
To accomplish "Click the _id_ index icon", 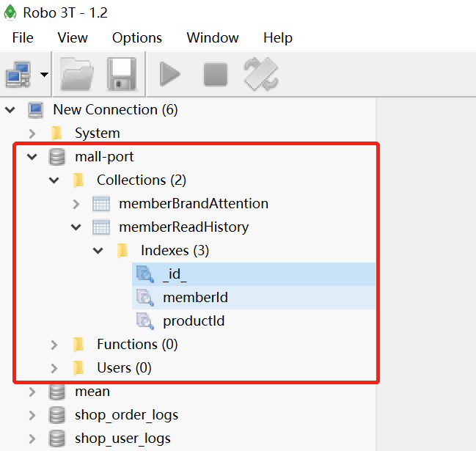I will [x=145, y=274].
